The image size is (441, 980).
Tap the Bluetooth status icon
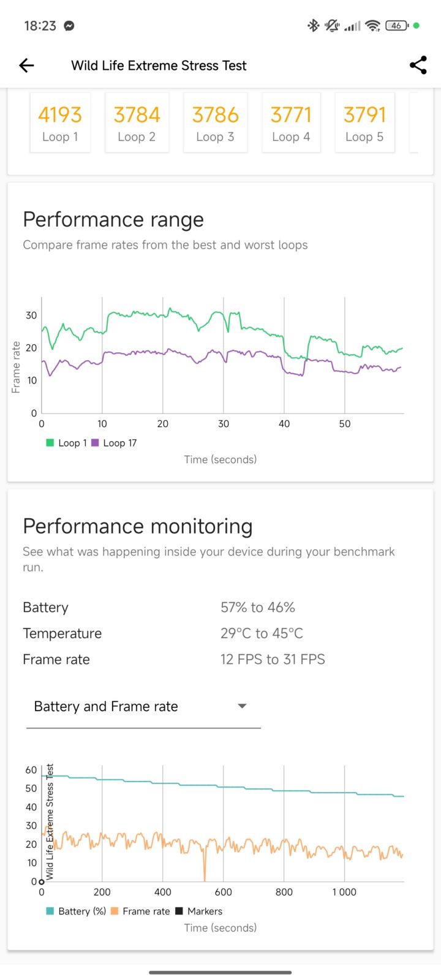[x=313, y=26]
